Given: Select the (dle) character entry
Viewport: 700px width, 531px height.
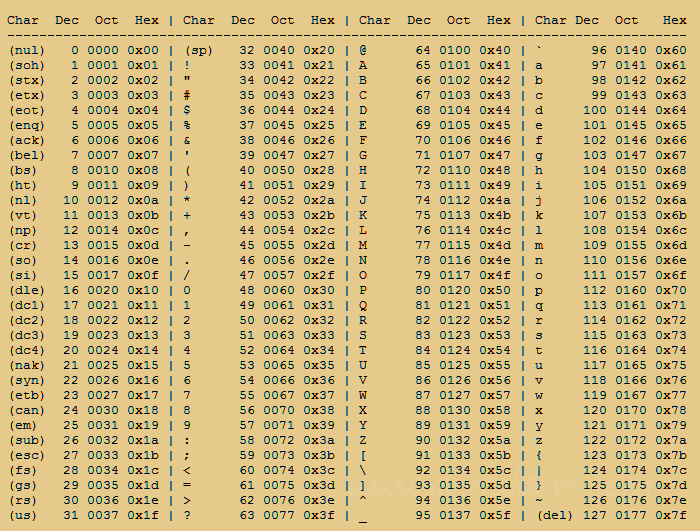Looking at the screenshot, I should point(26,290).
